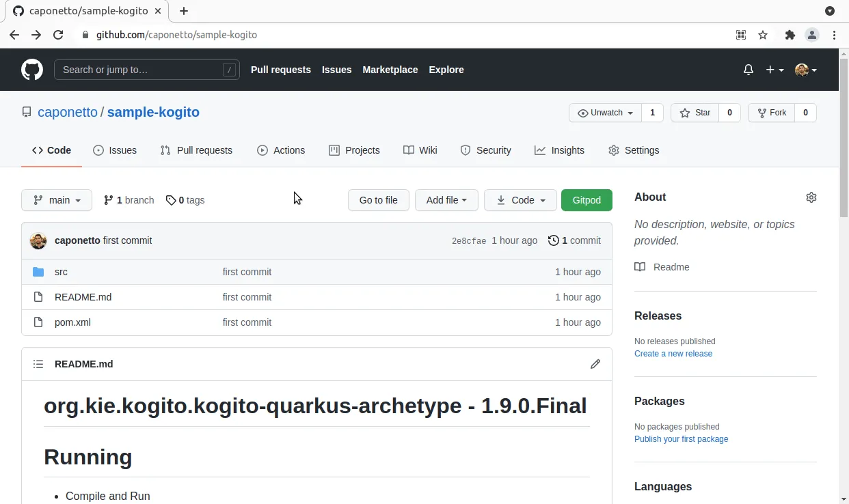Click the site lock icon
Screen dimensions: 849x504
(x=85, y=35)
